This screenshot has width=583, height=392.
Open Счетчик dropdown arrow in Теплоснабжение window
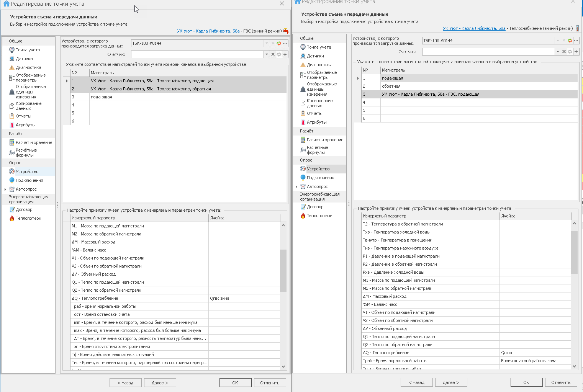[558, 52]
